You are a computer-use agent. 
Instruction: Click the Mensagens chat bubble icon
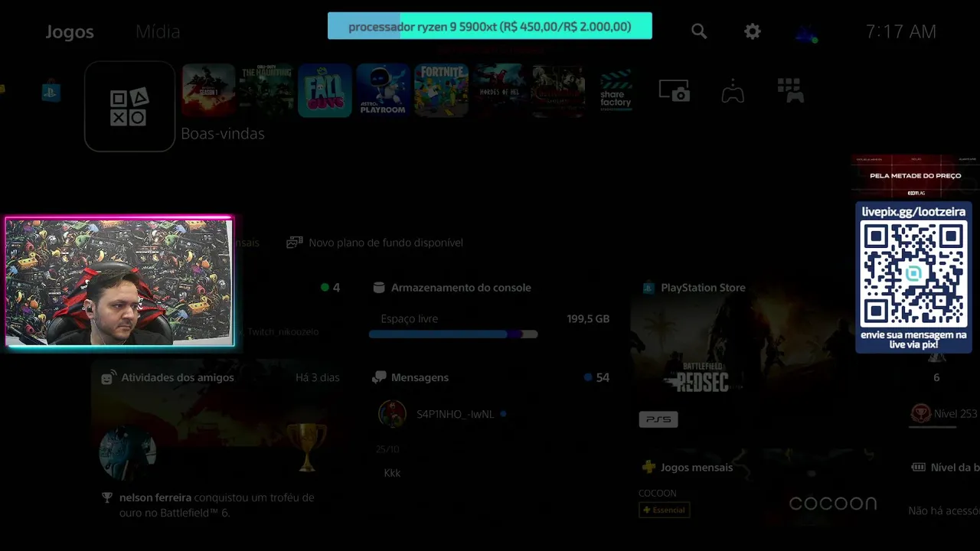point(379,377)
